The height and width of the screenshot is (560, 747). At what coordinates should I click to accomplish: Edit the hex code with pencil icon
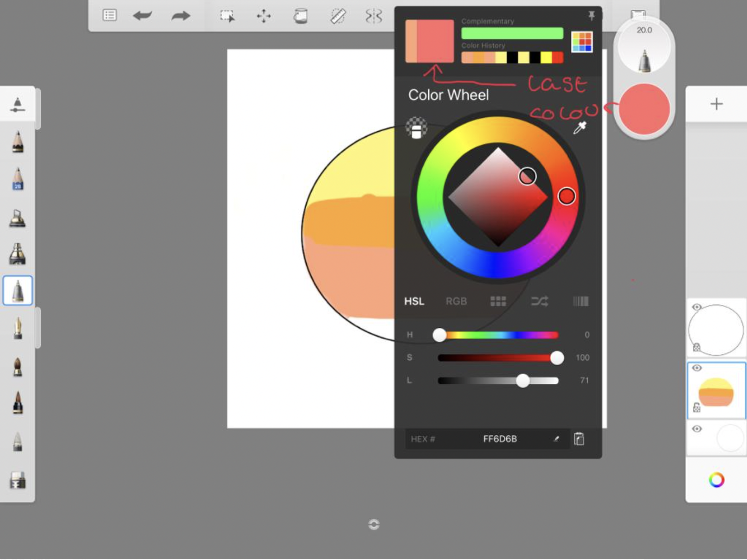click(x=556, y=439)
